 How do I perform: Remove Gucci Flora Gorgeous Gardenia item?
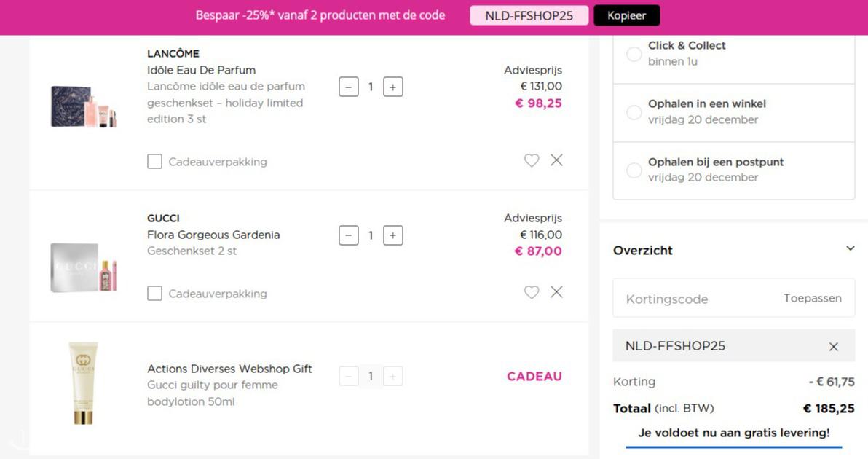point(556,291)
